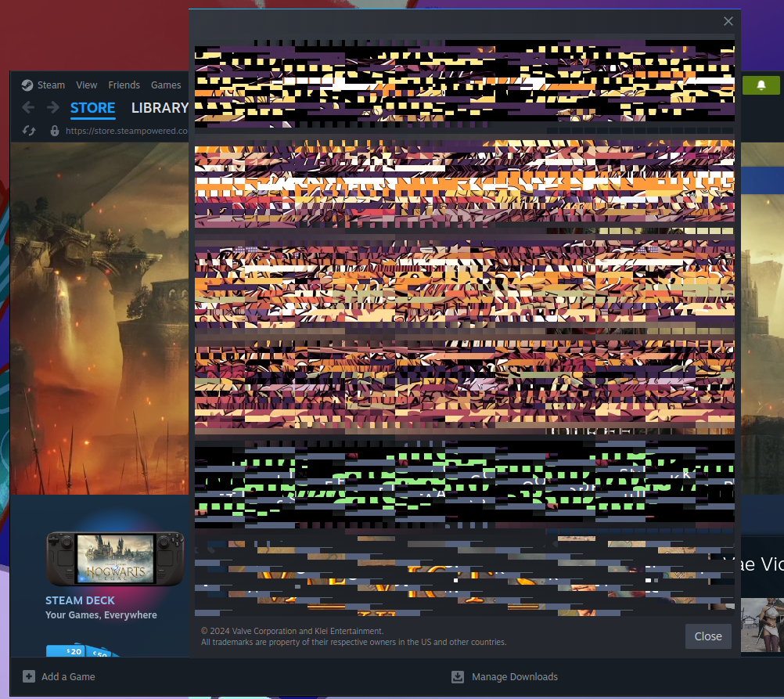Click the Steam logo icon
This screenshot has height=699, width=784.
click(27, 85)
